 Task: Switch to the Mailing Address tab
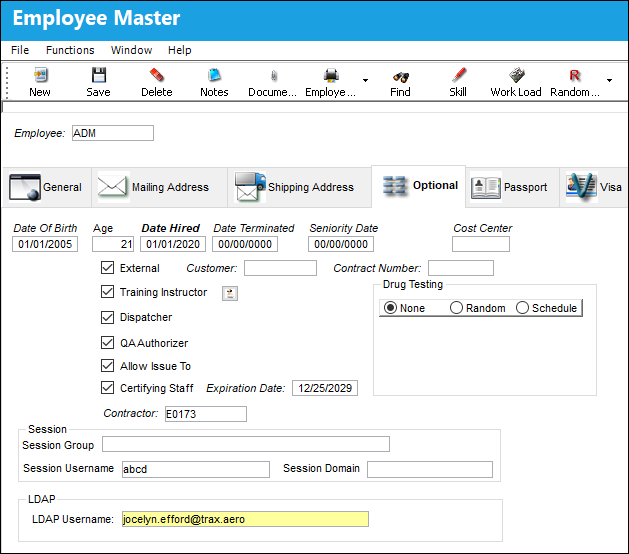[159, 187]
